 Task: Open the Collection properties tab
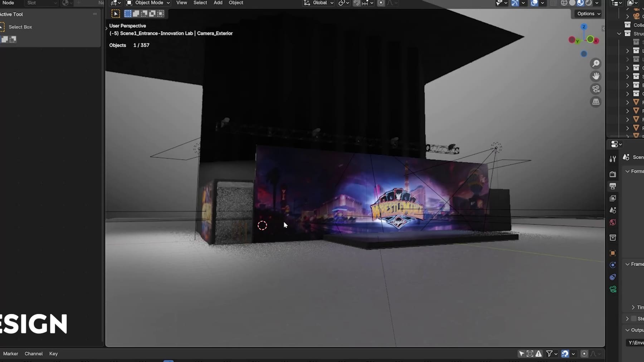(613, 238)
